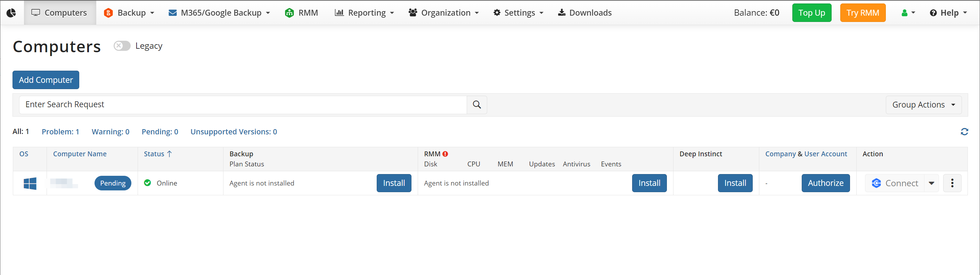Open the M365/Google Backup dropdown
The width and height of the screenshot is (980, 275).
[219, 13]
